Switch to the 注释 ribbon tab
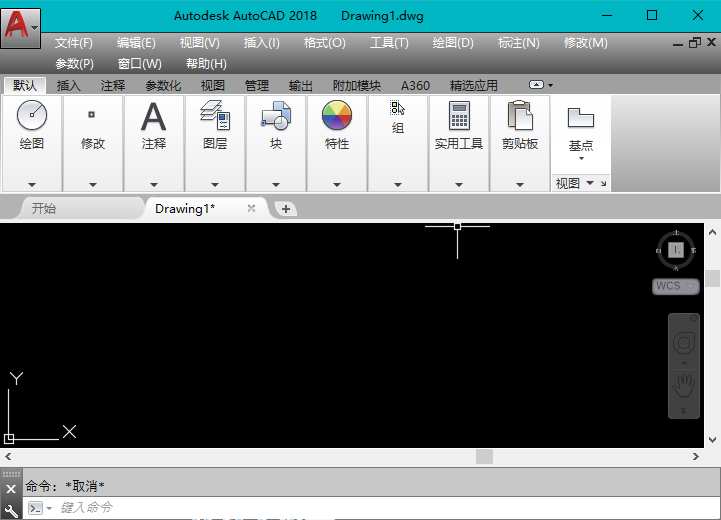The width and height of the screenshot is (721, 520). 113,86
